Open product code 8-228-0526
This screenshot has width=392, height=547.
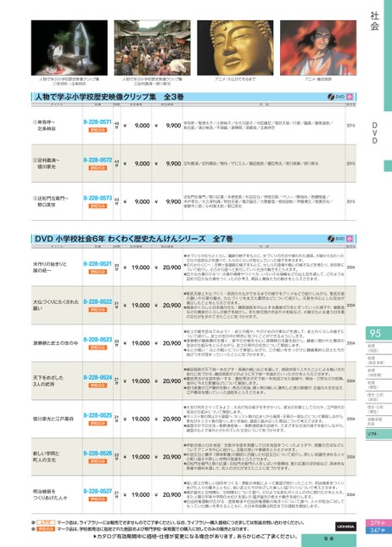click(x=98, y=454)
